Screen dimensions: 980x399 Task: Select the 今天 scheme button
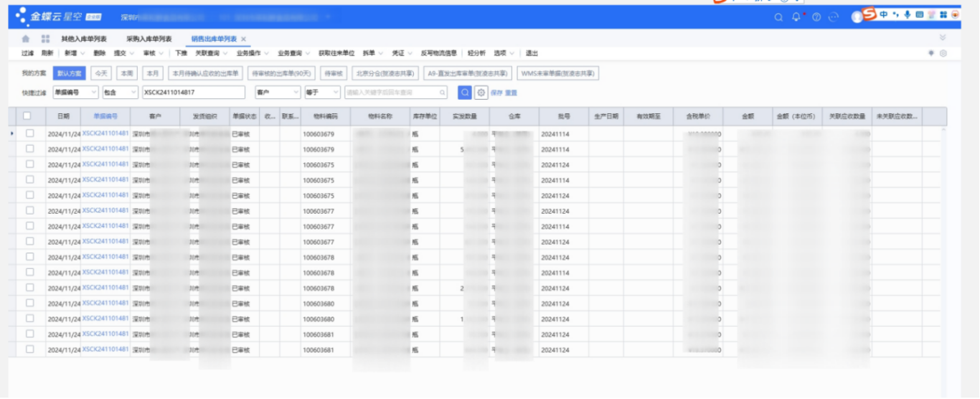click(101, 73)
